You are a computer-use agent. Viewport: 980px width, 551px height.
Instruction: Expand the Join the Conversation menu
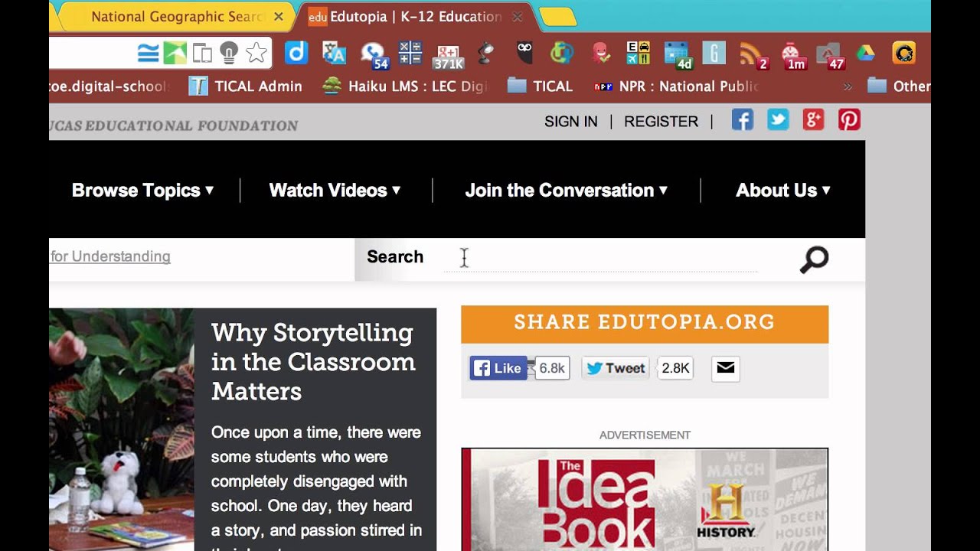567,191
